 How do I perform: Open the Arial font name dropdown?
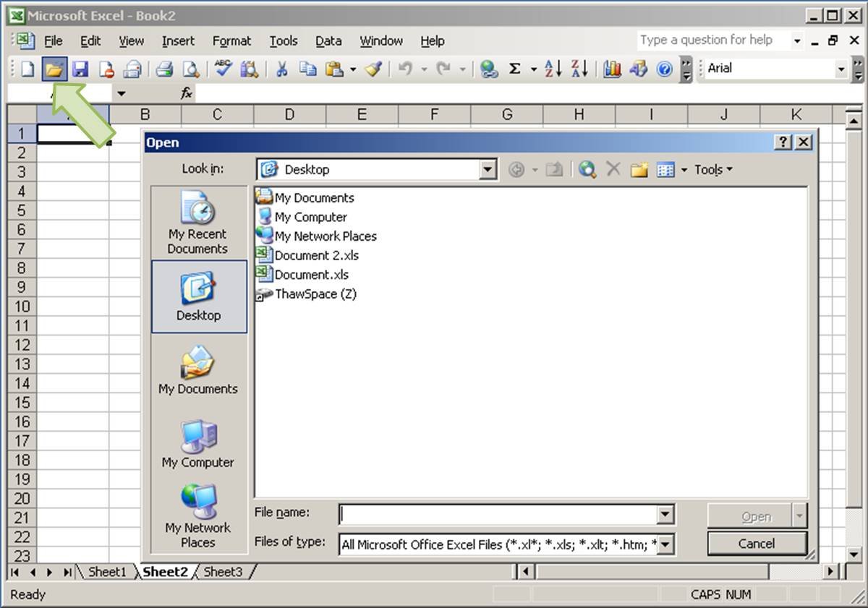click(x=841, y=69)
